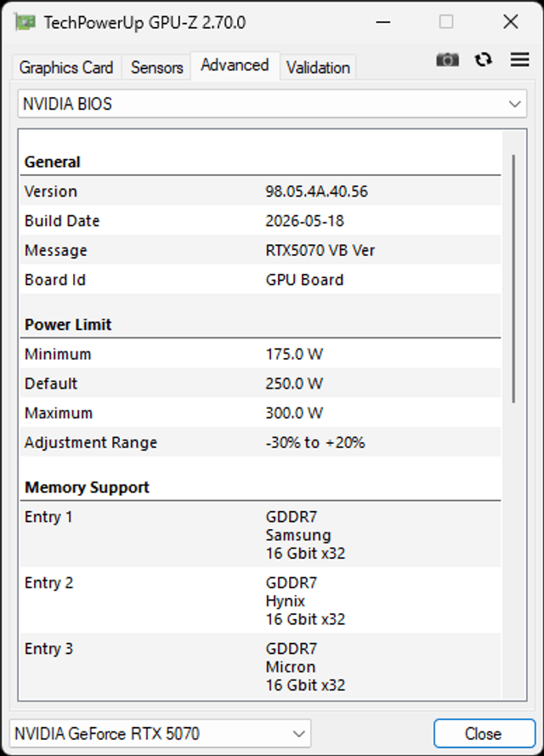Click the Micron memory vendor text

point(291,668)
